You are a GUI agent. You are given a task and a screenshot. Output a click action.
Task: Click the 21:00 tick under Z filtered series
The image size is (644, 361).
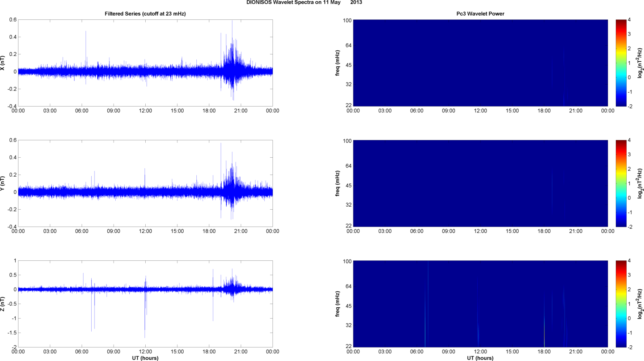point(241,352)
